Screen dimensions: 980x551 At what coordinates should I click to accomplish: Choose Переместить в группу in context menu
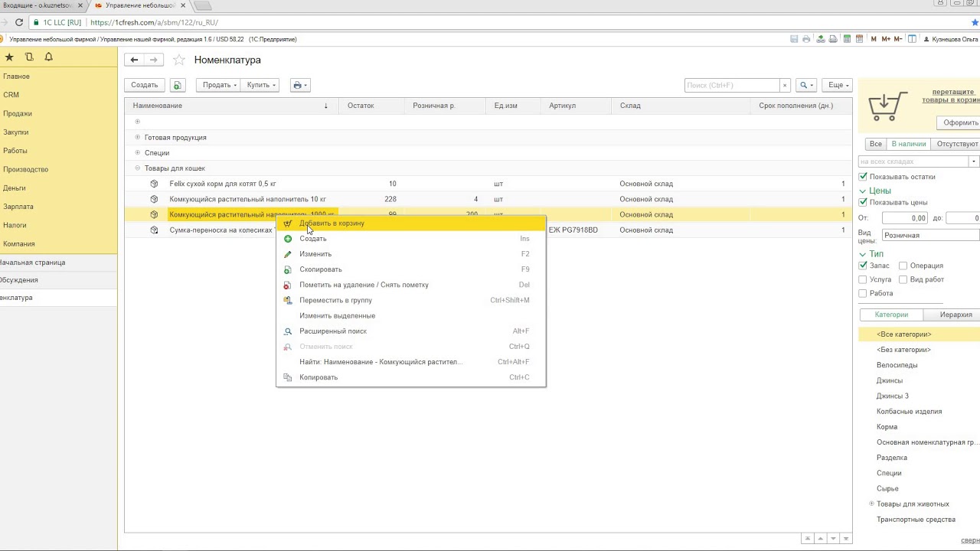[x=411, y=300]
